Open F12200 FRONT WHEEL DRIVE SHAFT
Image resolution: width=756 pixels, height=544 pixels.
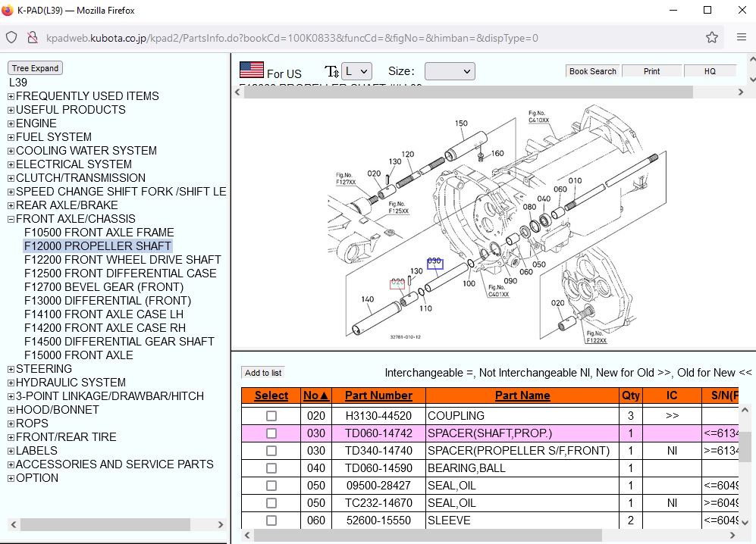[x=123, y=260]
